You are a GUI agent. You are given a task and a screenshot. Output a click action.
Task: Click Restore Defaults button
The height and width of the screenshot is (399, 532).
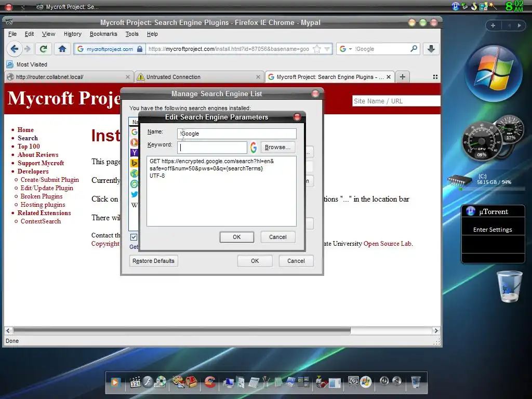[x=153, y=261]
